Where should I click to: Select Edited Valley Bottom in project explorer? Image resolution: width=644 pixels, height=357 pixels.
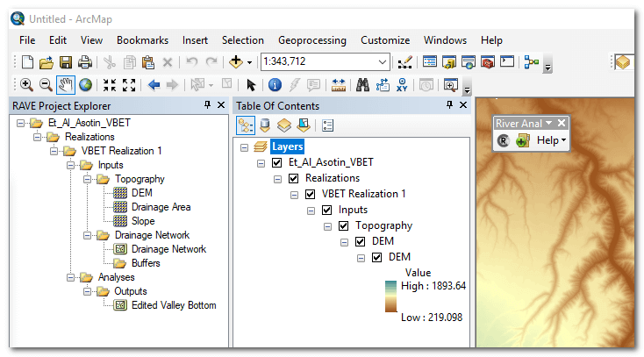tap(173, 305)
